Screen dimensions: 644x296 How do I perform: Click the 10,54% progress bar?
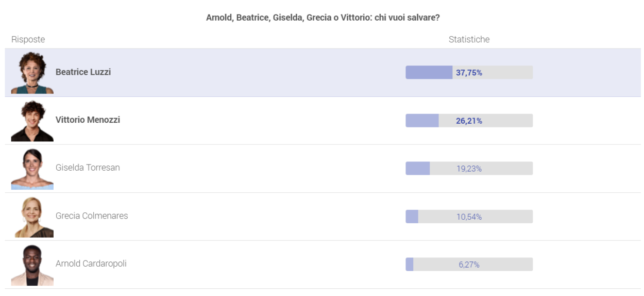pos(469,217)
